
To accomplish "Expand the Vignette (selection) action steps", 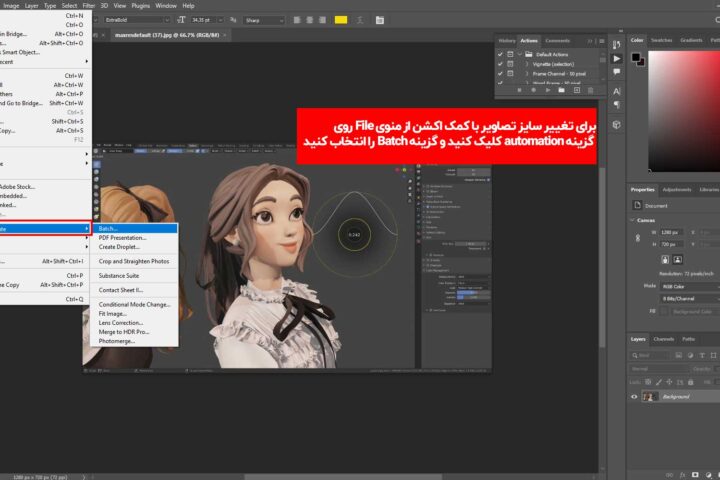I will (x=527, y=64).
